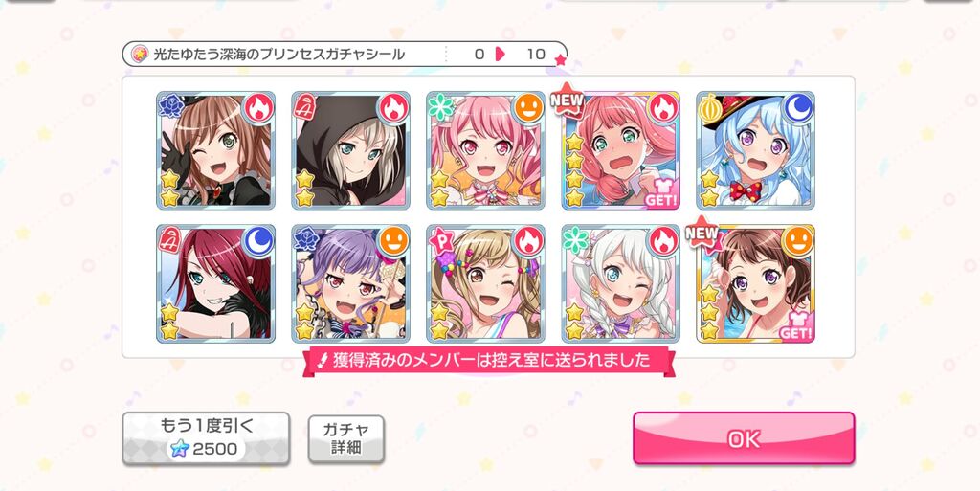Select the brown-haired winking girl card

pyautogui.click(x=215, y=150)
